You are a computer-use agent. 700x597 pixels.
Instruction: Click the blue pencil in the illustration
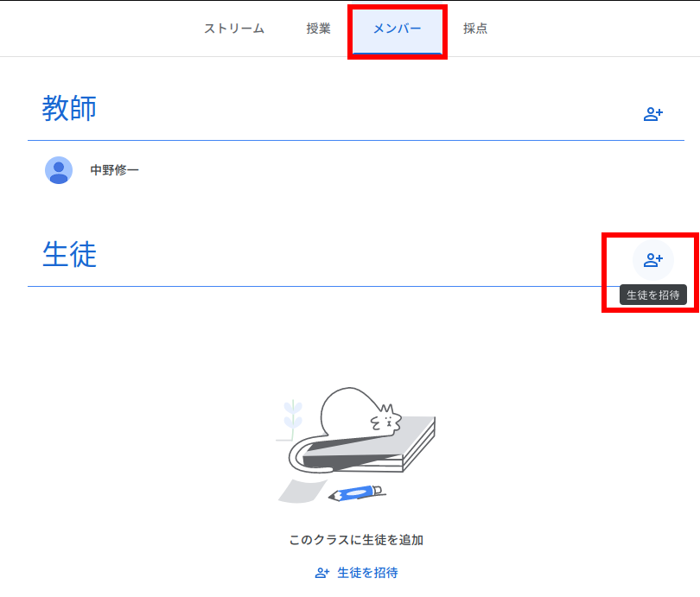(356, 493)
